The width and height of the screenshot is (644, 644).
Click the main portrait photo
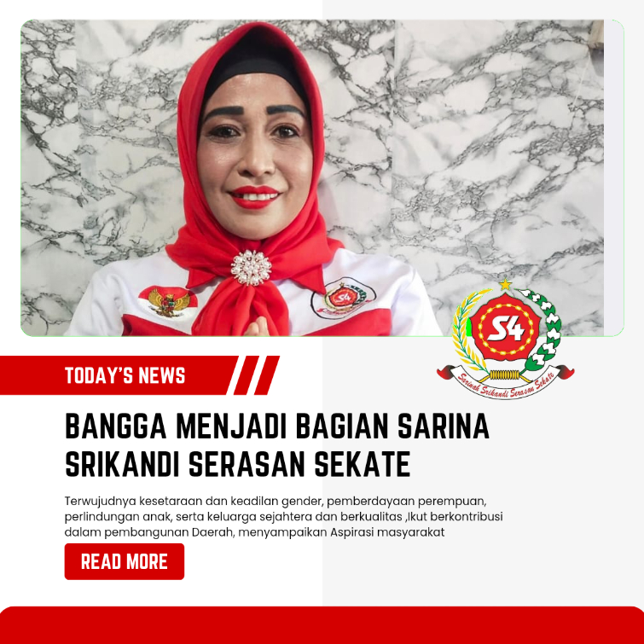[x=312, y=177]
